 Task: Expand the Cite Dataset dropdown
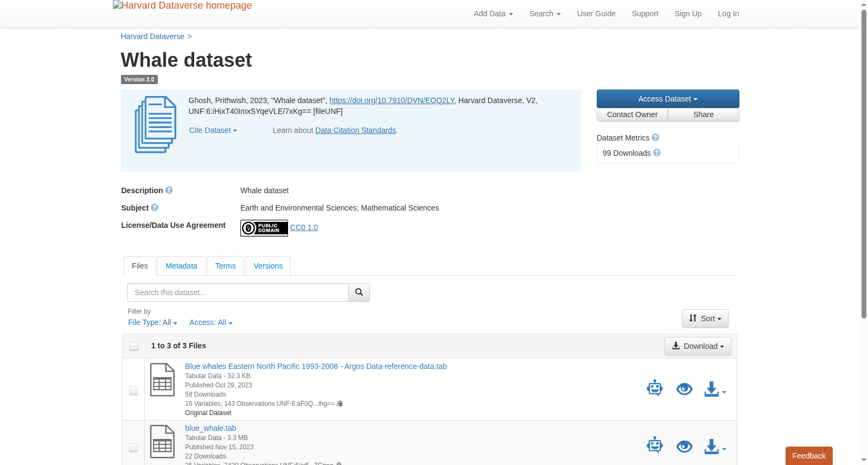tap(213, 130)
